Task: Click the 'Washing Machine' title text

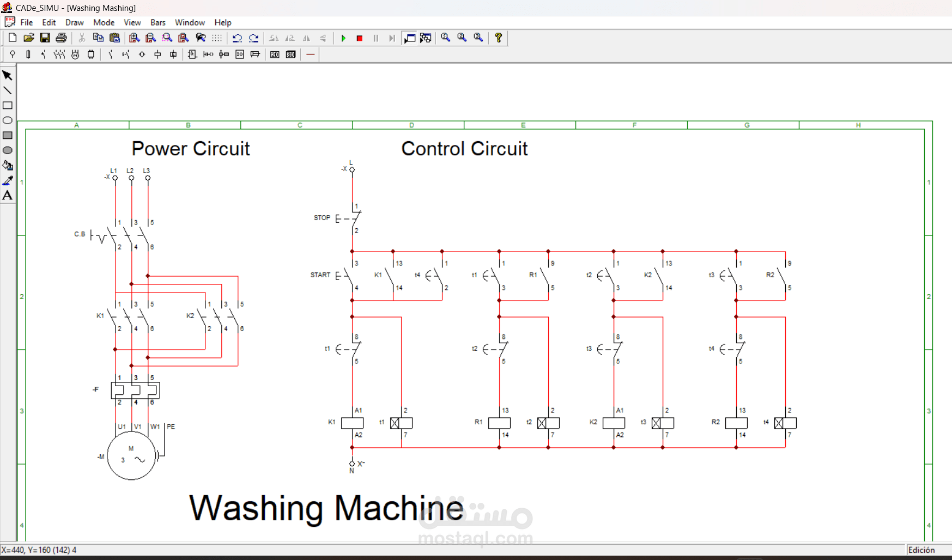Action: point(326,508)
